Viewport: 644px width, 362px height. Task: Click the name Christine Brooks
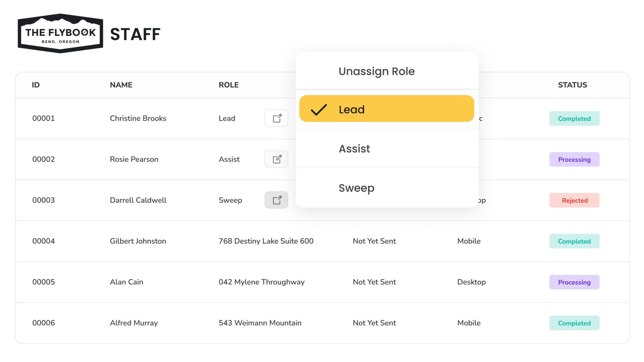pos(138,118)
